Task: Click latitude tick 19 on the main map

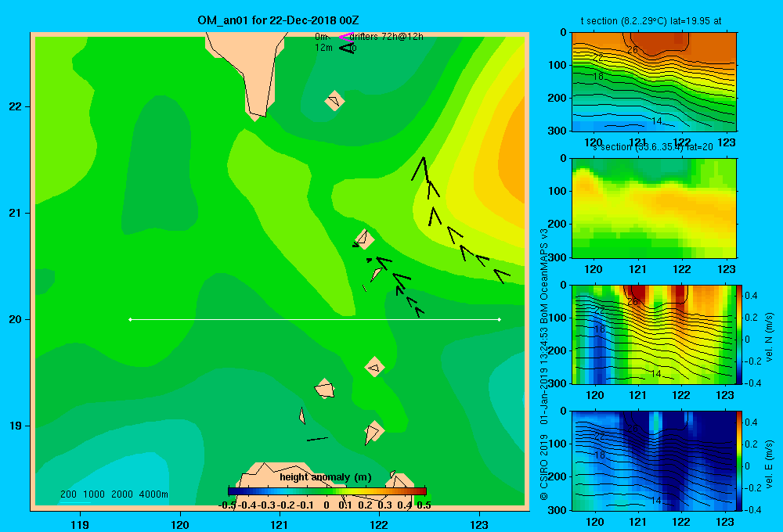Action: (x=16, y=426)
